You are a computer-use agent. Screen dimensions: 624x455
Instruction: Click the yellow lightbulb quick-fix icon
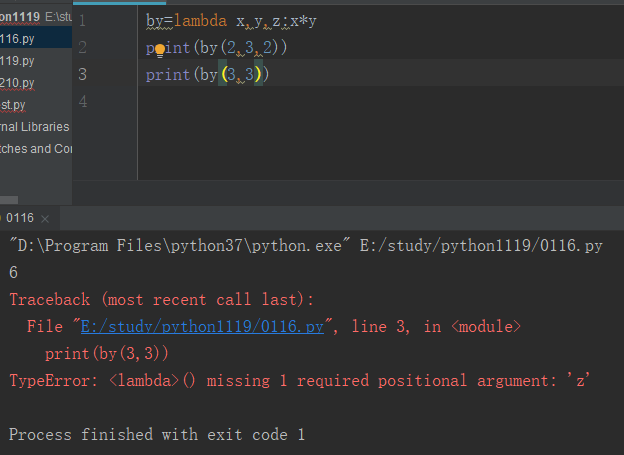pos(160,50)
